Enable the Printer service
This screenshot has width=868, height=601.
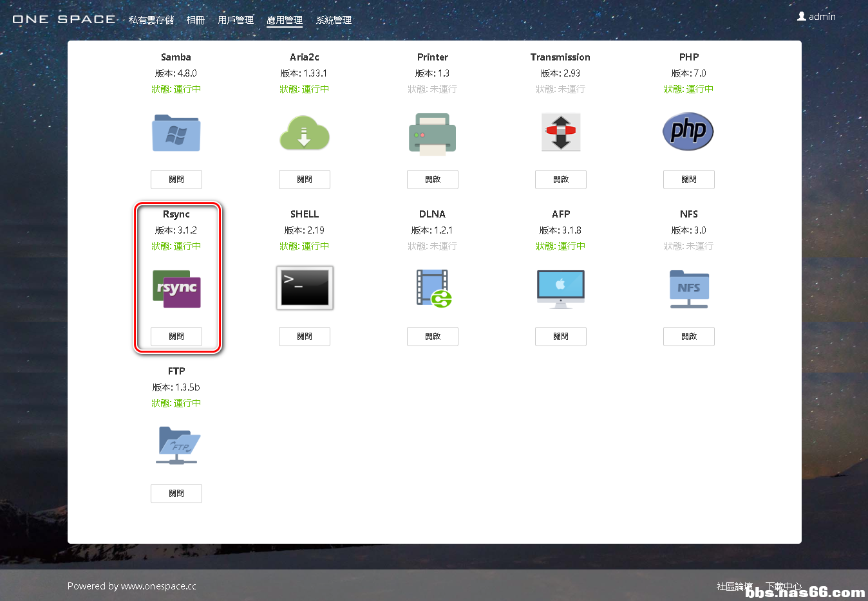click(433, 180)
